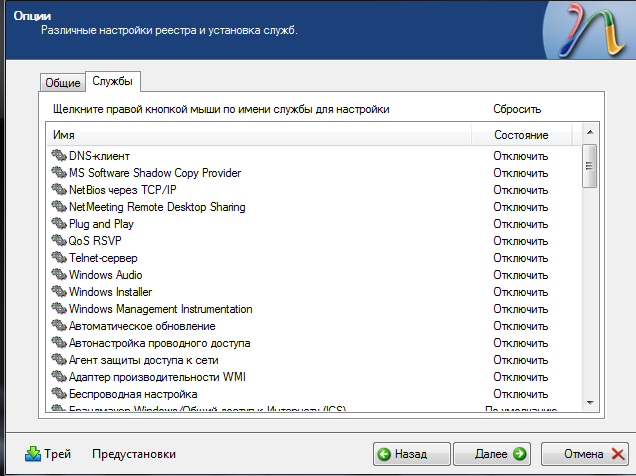Click the gear icon beside DNS-клиент
The image size is (636, 476).
(58, 156)
